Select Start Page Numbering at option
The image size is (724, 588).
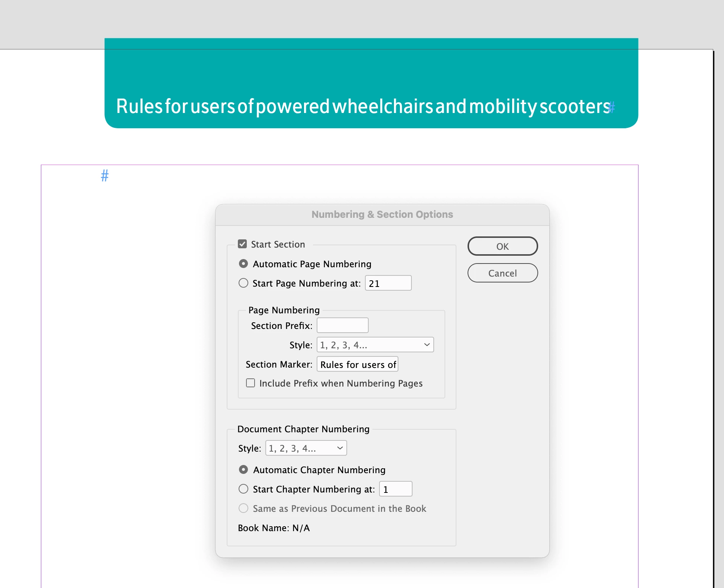point(243,283)
